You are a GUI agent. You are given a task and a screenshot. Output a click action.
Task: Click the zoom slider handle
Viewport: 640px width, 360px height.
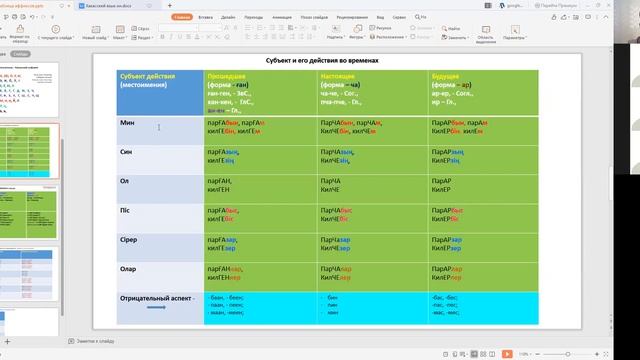568,354
